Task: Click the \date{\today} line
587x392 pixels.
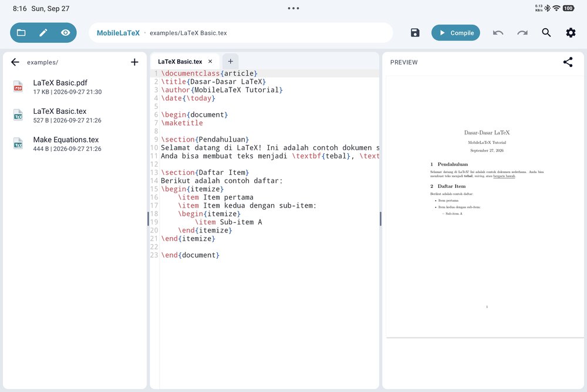Action: (188, 98)
